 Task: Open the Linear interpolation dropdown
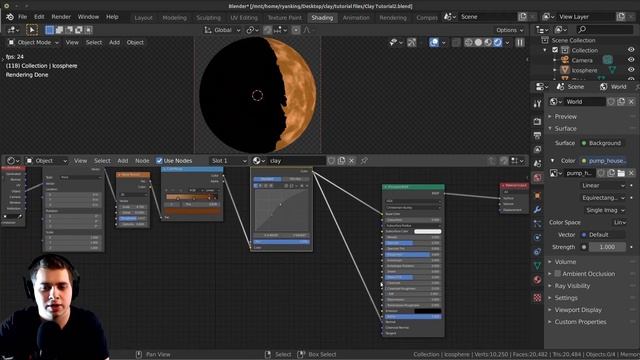click(602, 185)
